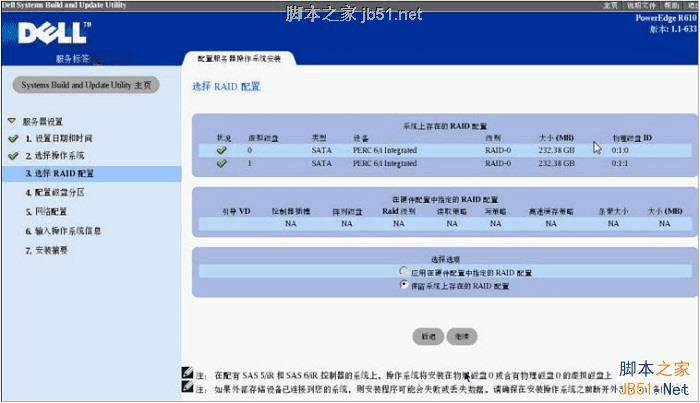Viewport: 700px width, 403px height.
Task: Open 主页 in the top menu bar
Action: pos(610,5)
